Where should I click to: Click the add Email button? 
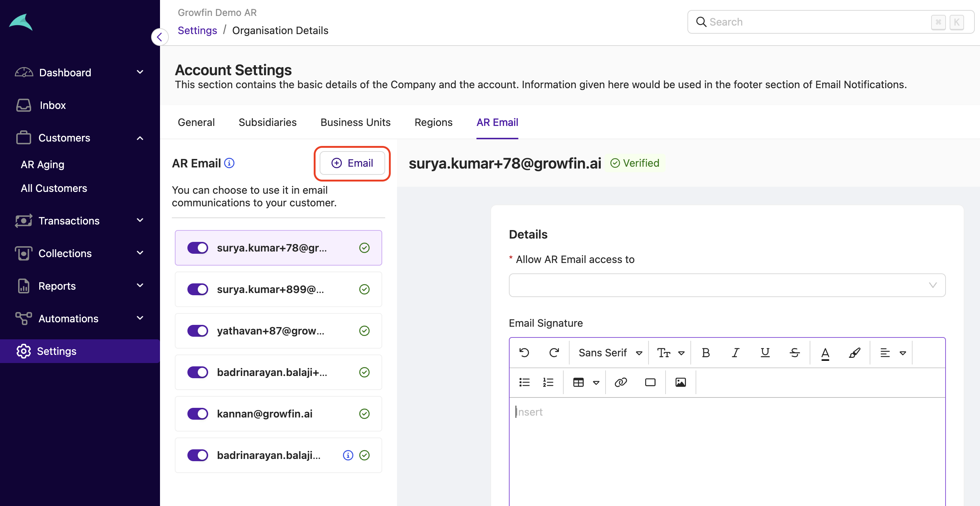click(x=352, y=163)
